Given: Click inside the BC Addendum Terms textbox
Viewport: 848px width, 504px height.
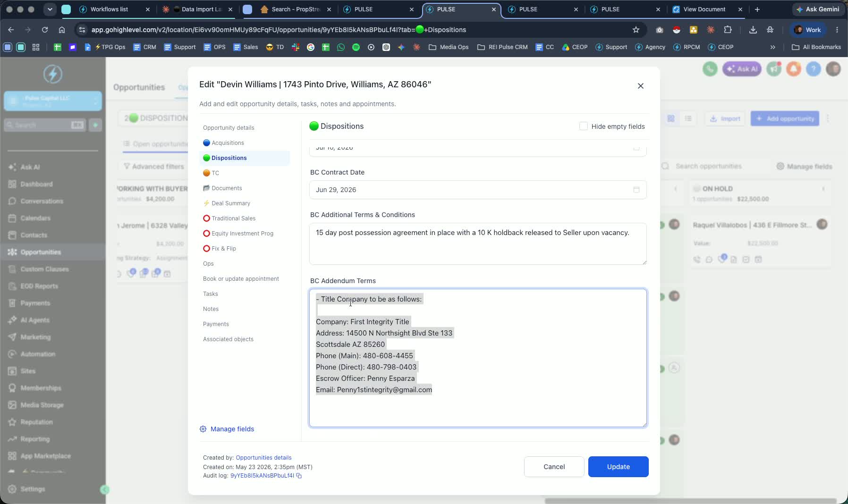Looking at the screenshot, I should click(x=477, y=358).
